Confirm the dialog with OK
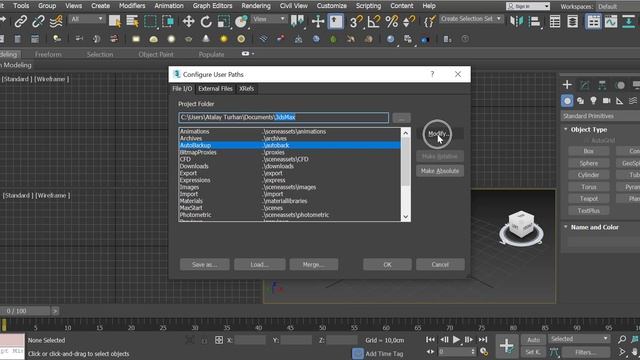 tap(387, 264)
